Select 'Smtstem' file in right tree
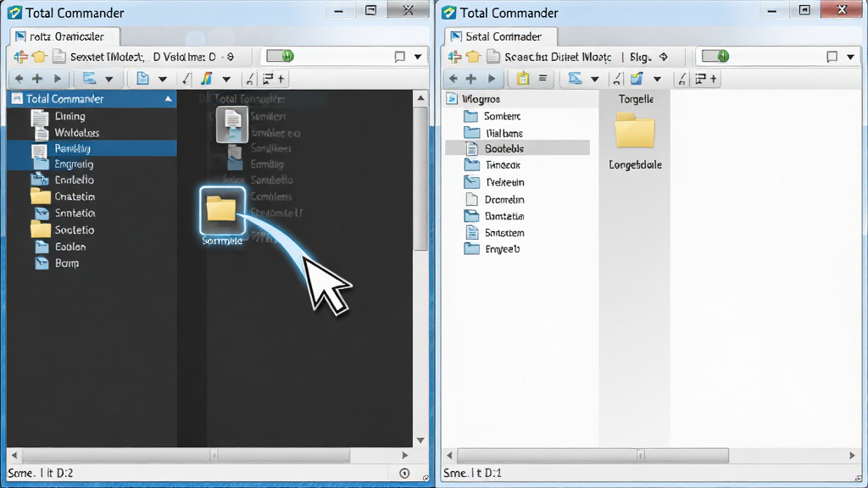 pyautogui.click(x=504, y=233)
